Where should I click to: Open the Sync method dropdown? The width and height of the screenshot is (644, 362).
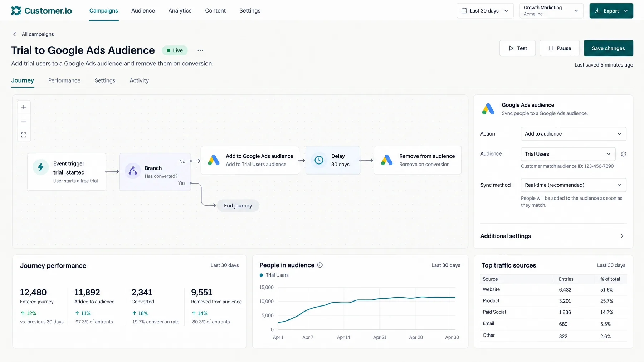click(x=574, y=185)
